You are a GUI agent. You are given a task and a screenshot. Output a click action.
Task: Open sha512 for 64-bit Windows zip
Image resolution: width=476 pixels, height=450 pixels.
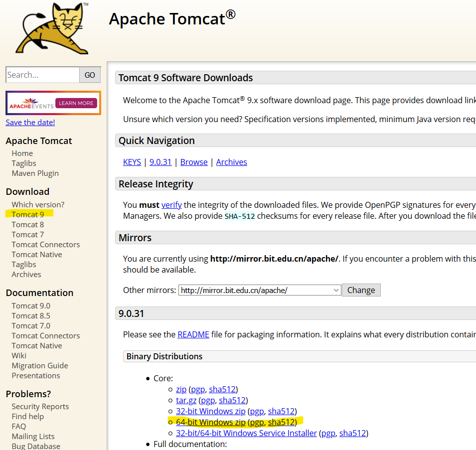click(x=282, y=422)
